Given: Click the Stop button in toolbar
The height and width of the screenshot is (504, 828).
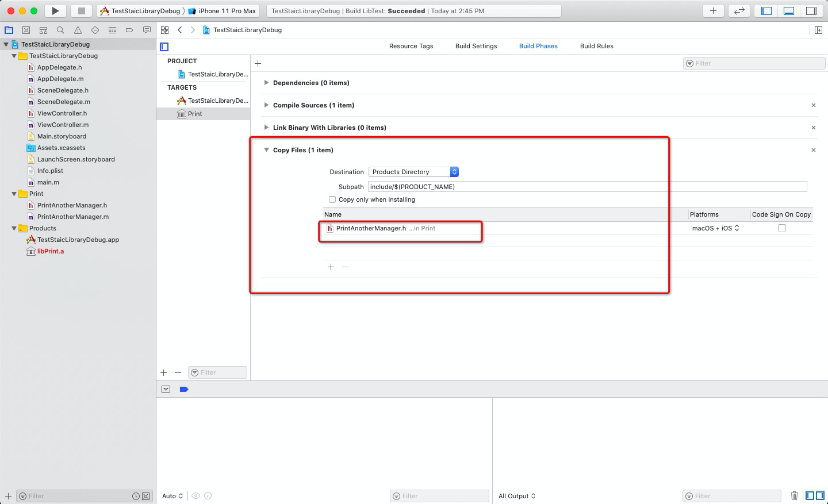Looking at the screenshot, I should click(x=82, y=11).
